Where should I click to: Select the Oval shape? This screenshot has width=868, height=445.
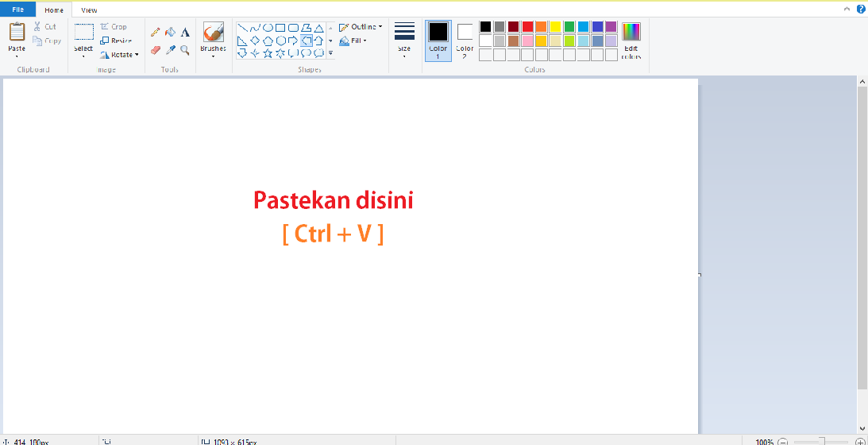pos(268,28)
